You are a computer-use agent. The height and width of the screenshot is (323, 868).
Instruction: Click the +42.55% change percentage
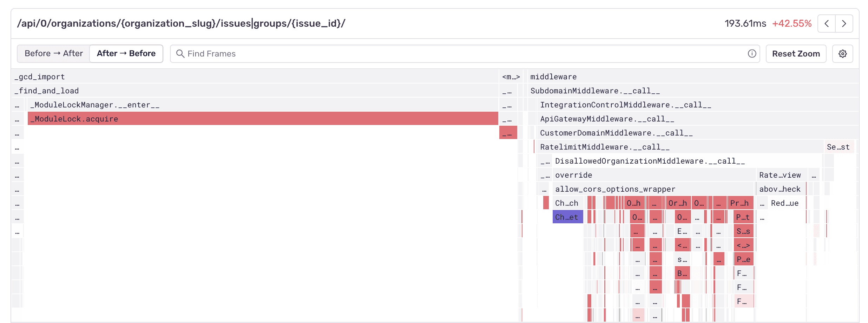pyautogui.click(x=791, y=24)
